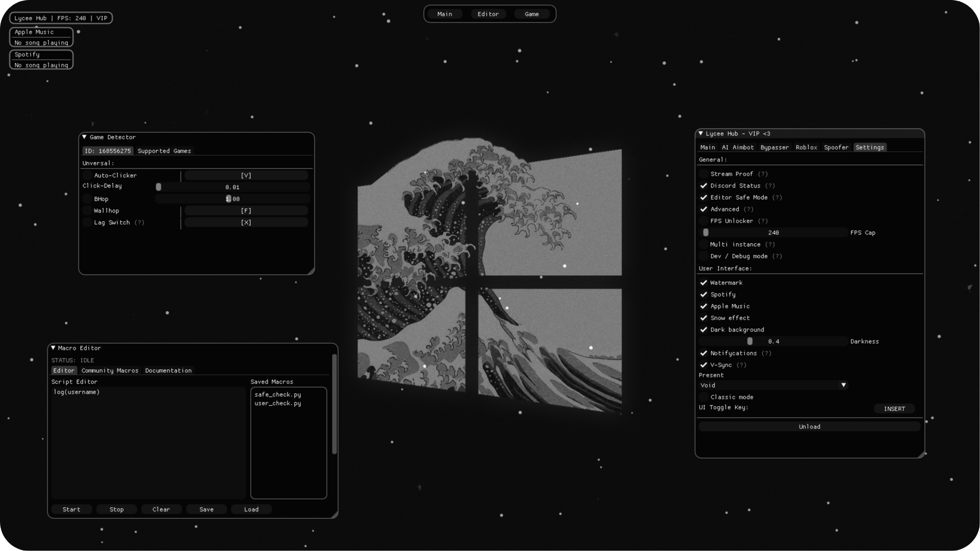
Task: Collapse the Game Detector window
Action: (84, 137)
